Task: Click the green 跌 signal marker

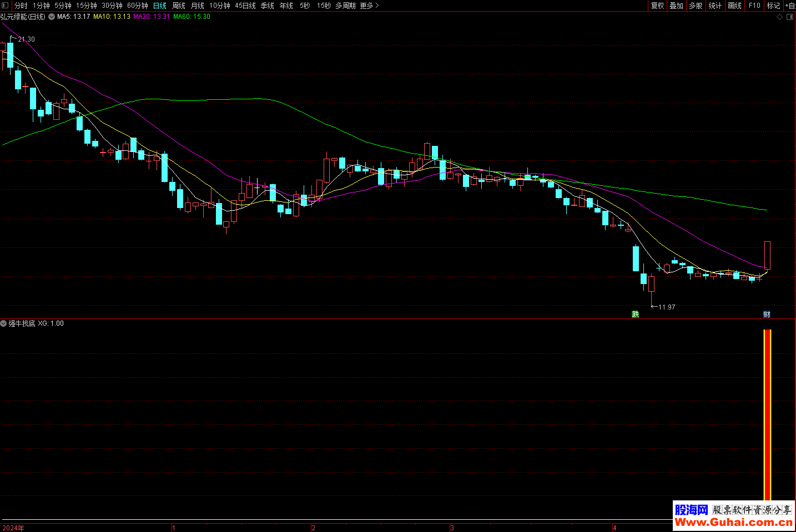Action: click(x=636, y=315)
